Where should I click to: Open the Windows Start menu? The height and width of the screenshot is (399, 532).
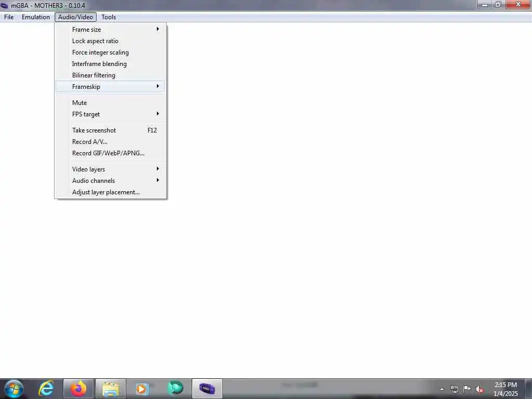14,389
